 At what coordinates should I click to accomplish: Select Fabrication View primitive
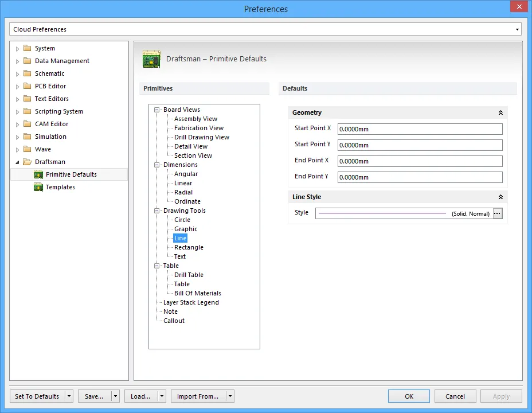[199, 128]
